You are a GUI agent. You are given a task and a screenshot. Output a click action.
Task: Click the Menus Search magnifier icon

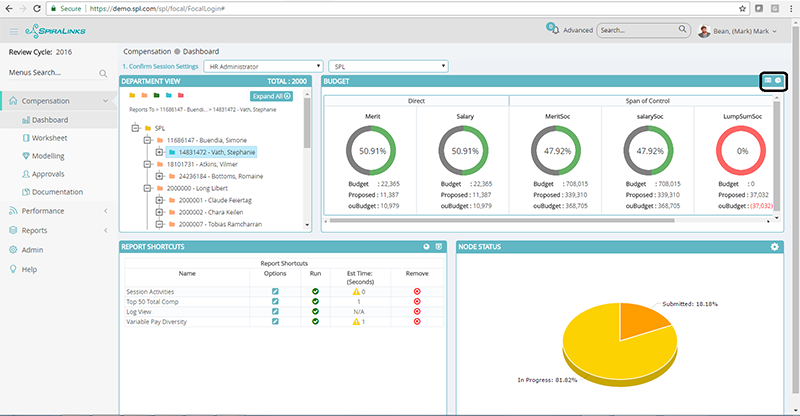pyautogui.click(x=103, y=74)
